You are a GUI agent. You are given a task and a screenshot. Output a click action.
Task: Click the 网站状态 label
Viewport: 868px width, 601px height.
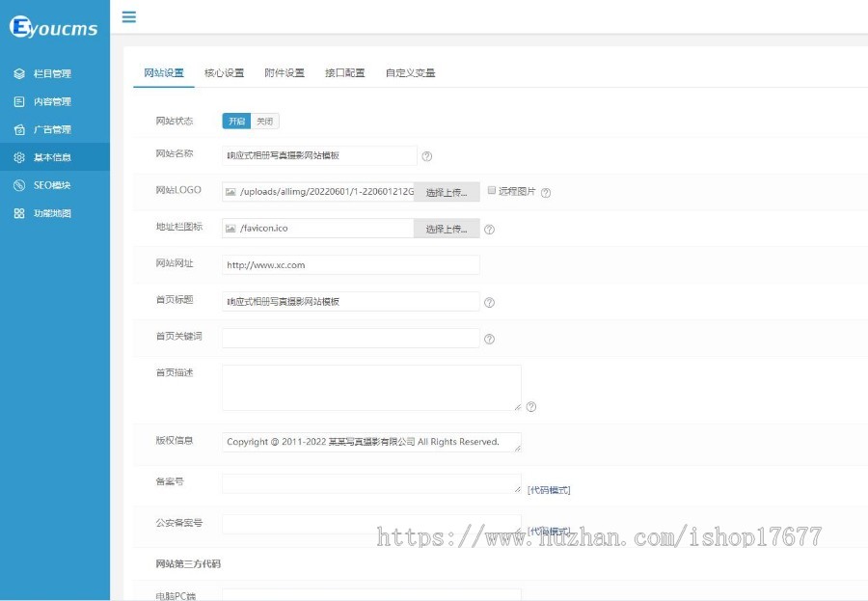175,121
